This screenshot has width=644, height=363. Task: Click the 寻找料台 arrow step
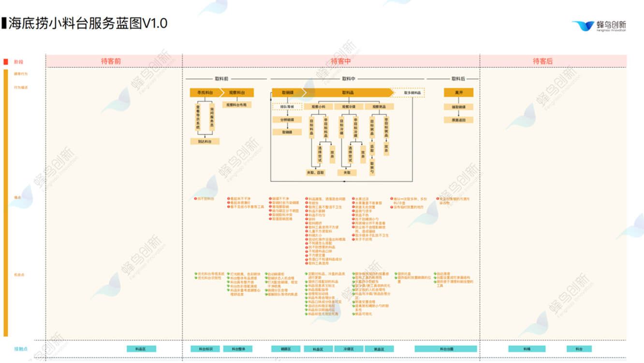(x=205, y=92)
